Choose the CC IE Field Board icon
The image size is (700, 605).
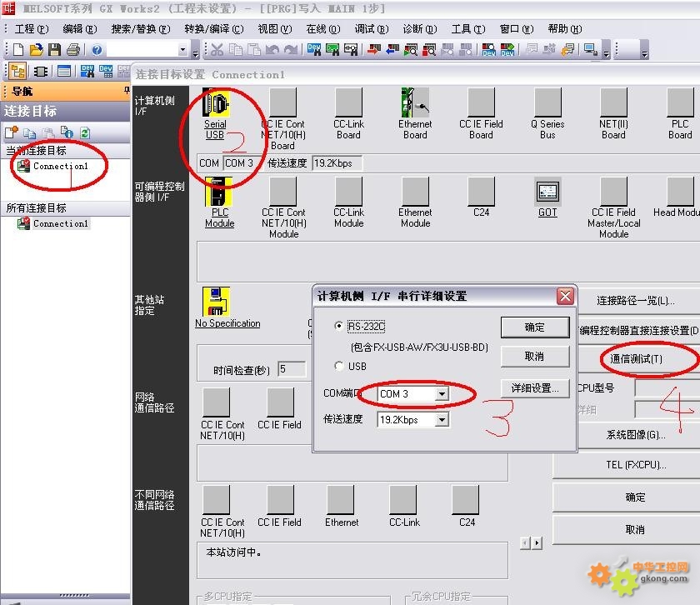click(482, 102)
